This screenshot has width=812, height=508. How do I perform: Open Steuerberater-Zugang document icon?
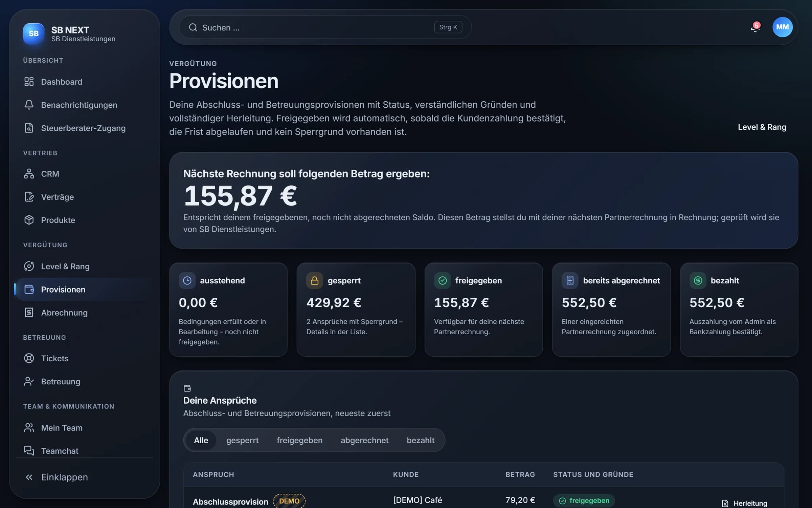(x=29, y=128)
